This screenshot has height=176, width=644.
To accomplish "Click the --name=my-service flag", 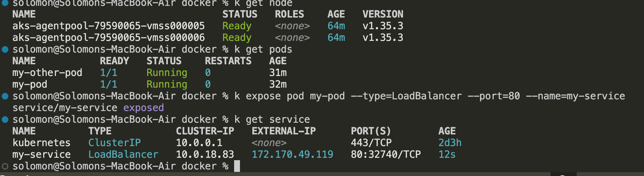I will [x=575, y=96].
